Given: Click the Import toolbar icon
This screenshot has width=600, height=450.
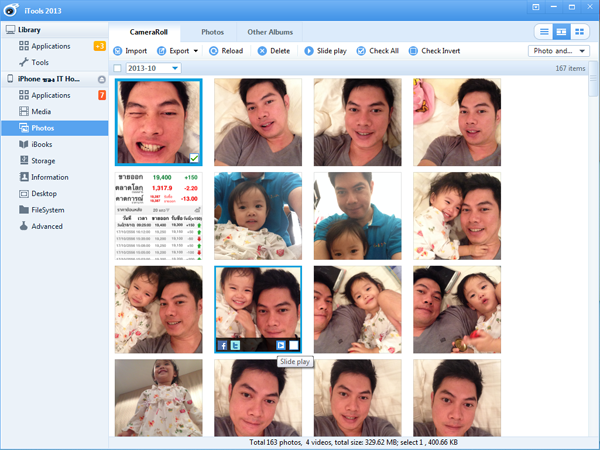Looking at the screenshot, I should click(119, 50).
